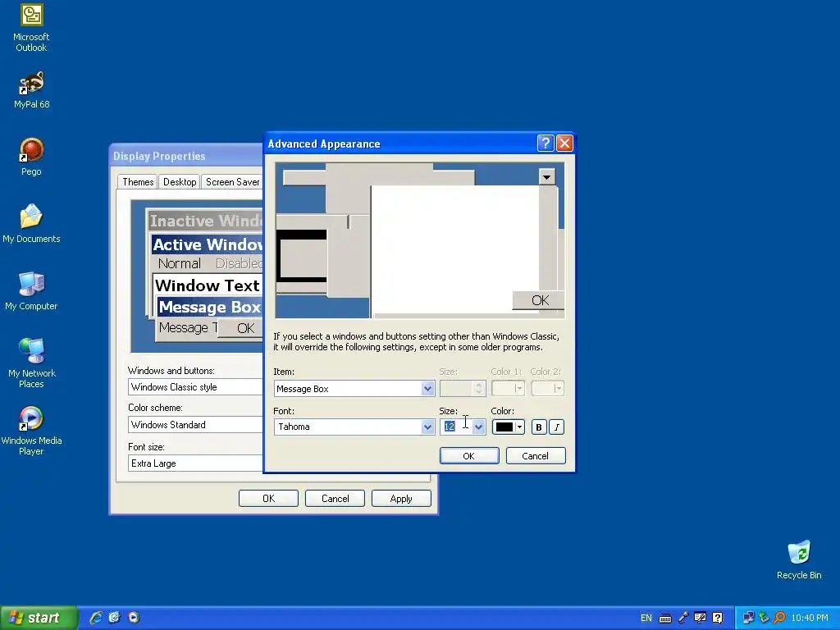This screenshot has width=840, height=630.
Task: Open the Color scheme combo box
Action: (x=195, y=425)
